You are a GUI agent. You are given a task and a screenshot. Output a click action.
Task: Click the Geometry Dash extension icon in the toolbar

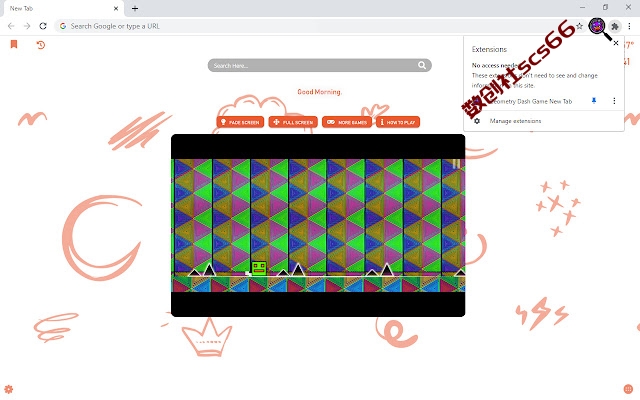tap(597, 26)
